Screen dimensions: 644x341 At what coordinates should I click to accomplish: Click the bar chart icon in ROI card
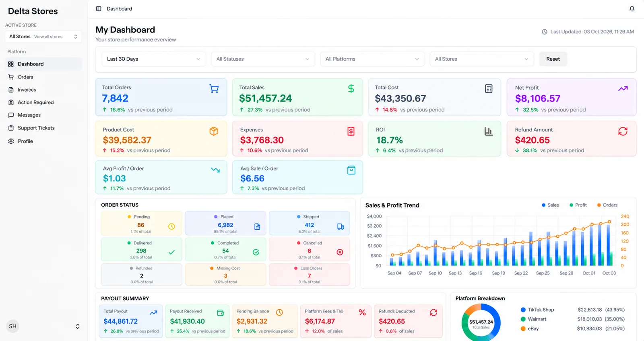tap(489, 131)
